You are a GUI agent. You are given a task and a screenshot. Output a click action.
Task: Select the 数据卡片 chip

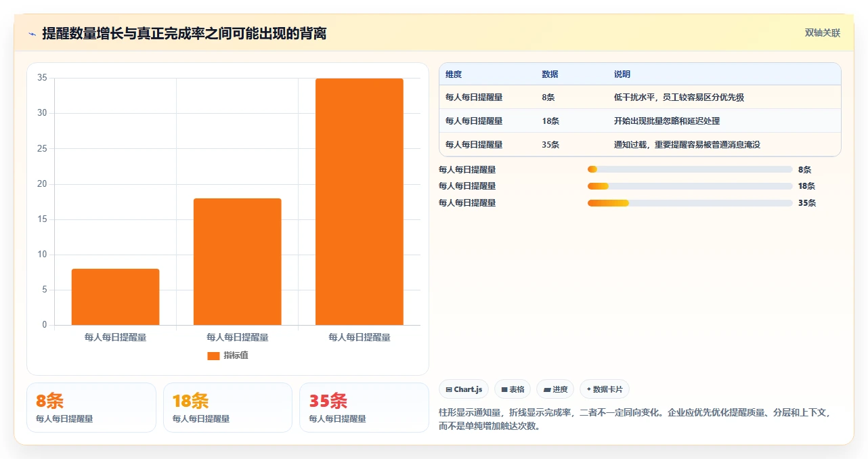point(604,389)
